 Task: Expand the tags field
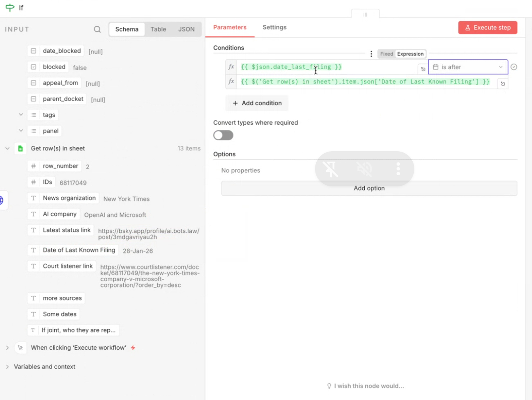(x=21, y=115)
